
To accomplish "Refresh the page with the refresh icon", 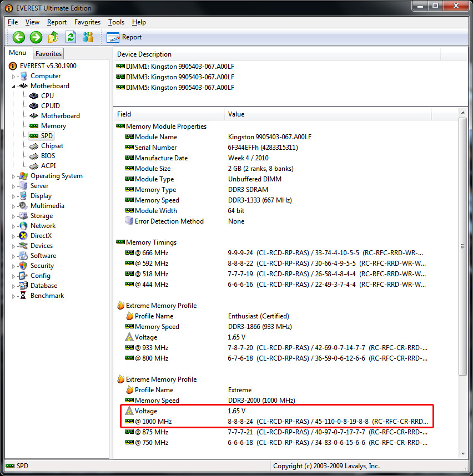I will click(x=71, y=37).
